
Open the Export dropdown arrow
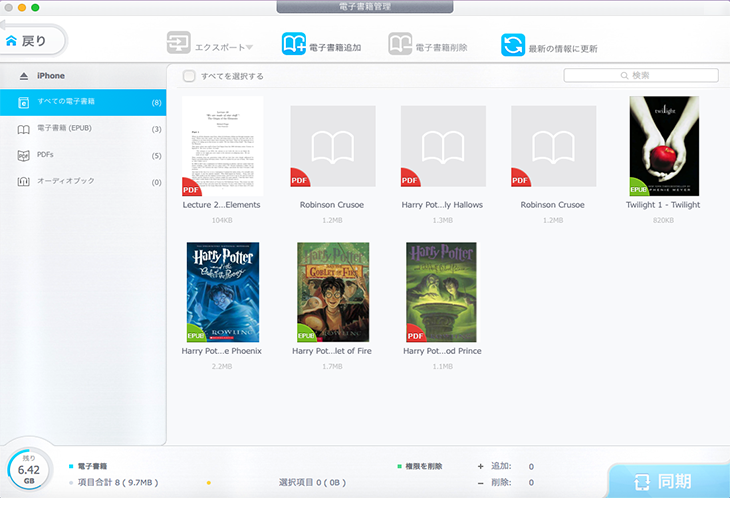[x=250, y=47]
